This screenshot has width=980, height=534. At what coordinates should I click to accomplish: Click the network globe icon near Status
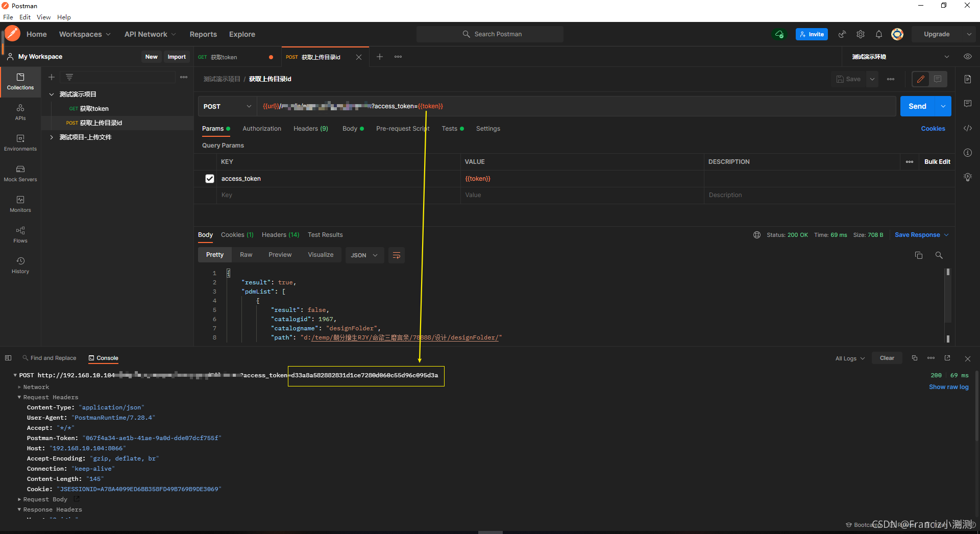757,235
